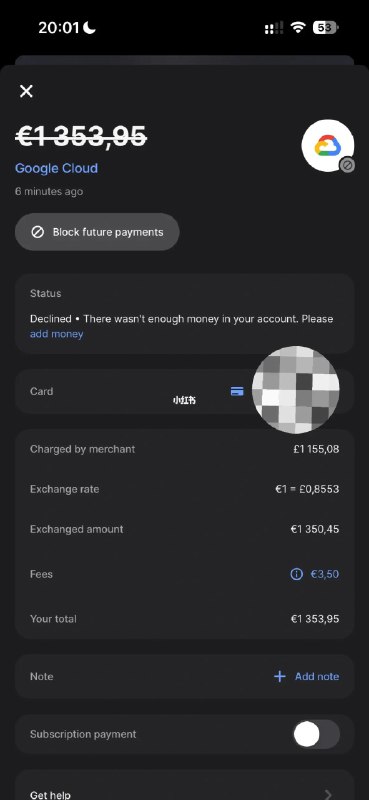Tap the Add note link

[x=317, y=677]
